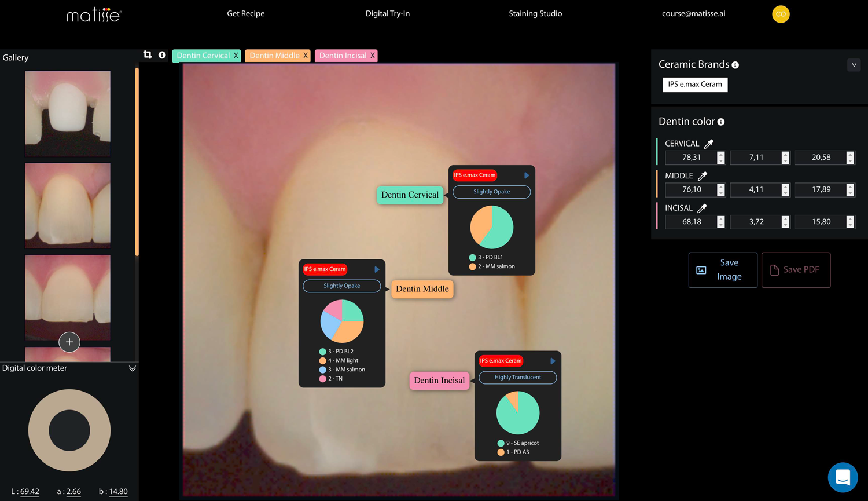Click the digital color meter ring

click(69, 430)
